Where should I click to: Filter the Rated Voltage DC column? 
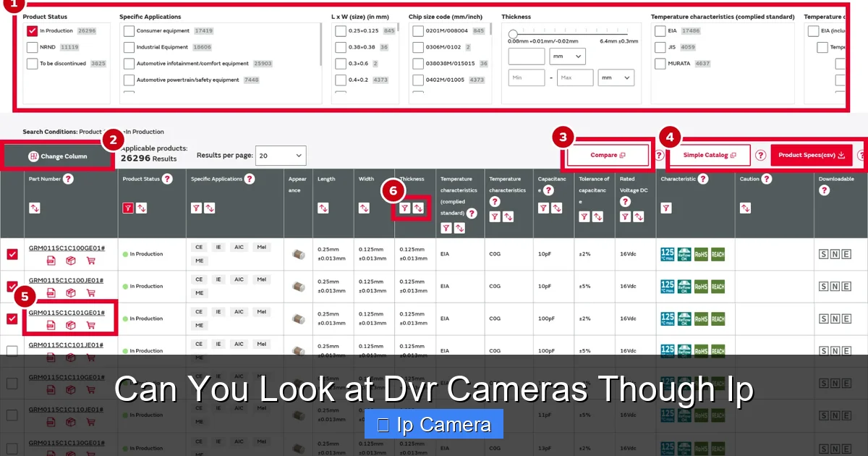coord(625,216)
